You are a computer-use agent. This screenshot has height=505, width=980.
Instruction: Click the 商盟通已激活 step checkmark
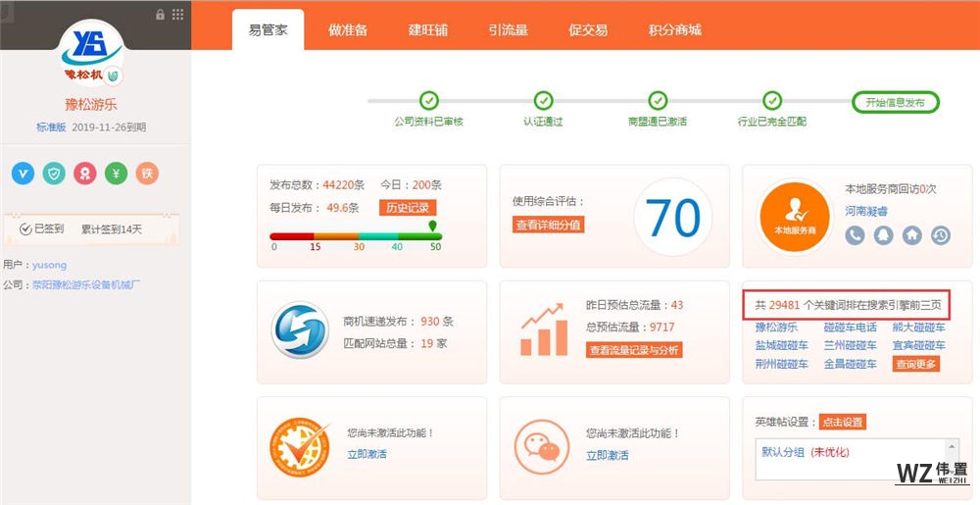(x=658, y=100)
